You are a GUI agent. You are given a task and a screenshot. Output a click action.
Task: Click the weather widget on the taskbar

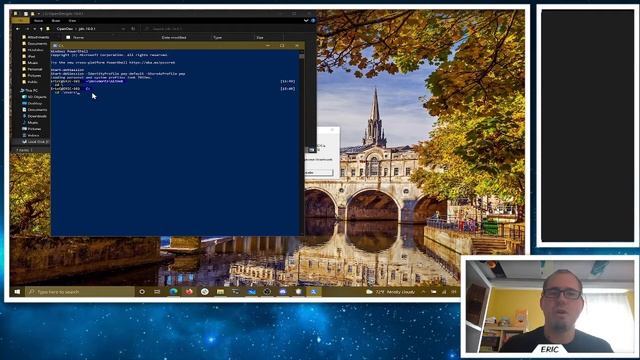391,292
